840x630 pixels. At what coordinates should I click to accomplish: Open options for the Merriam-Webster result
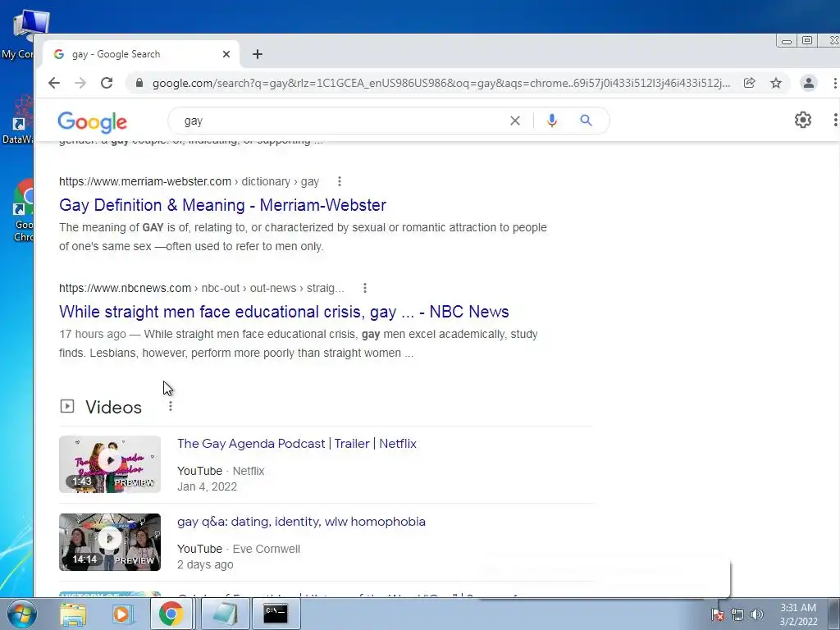[339, 181]
